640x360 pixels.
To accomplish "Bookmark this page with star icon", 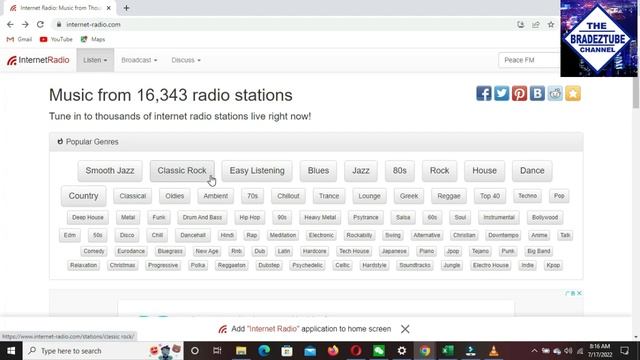I will pyautogui.click(x=551, y=24).
